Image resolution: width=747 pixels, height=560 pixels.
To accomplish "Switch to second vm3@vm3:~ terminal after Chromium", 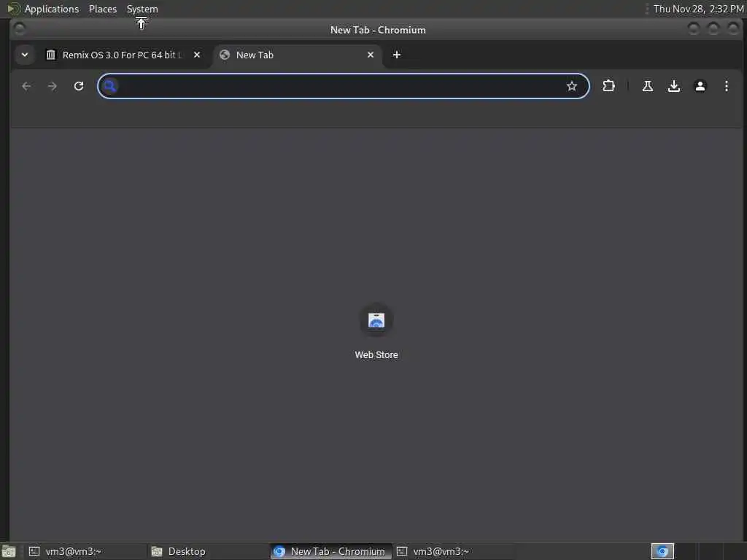I will pos(454,551).
